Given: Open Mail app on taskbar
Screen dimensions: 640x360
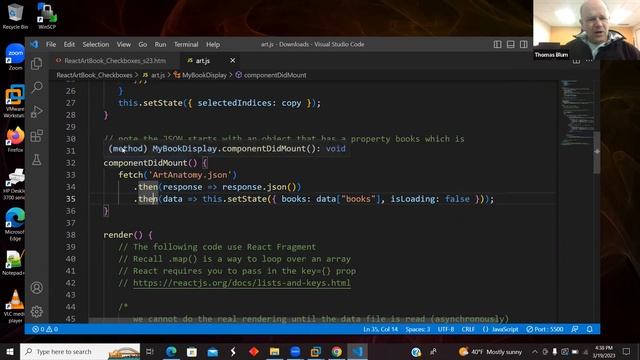Looking at the screenshot, I should click(x=213, y=351).
